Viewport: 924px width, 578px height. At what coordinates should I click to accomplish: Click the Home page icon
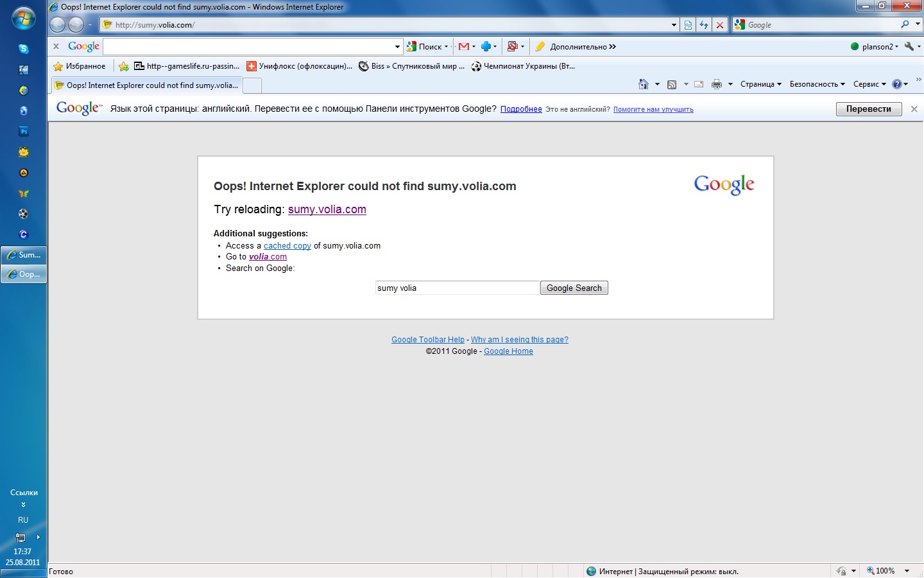point(644,84)
